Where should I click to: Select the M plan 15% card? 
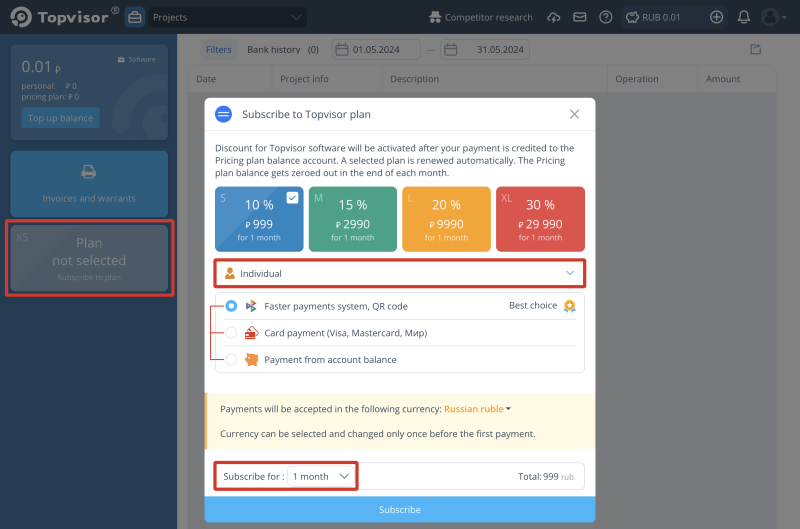coord(353,219)
